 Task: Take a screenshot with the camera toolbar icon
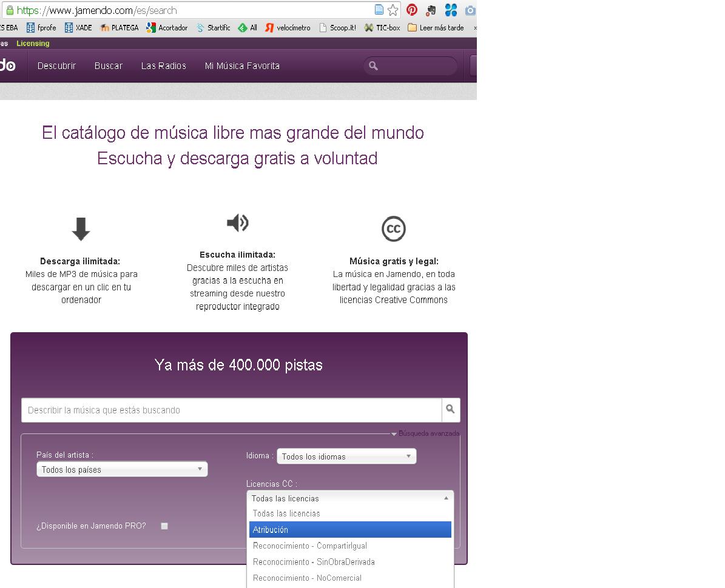click(x=470, y=10)
